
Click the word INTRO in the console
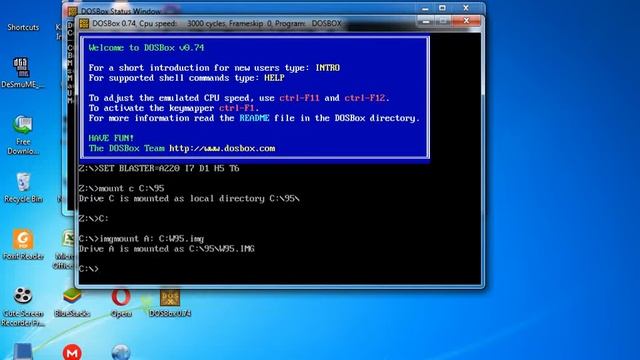pos(327,68)
